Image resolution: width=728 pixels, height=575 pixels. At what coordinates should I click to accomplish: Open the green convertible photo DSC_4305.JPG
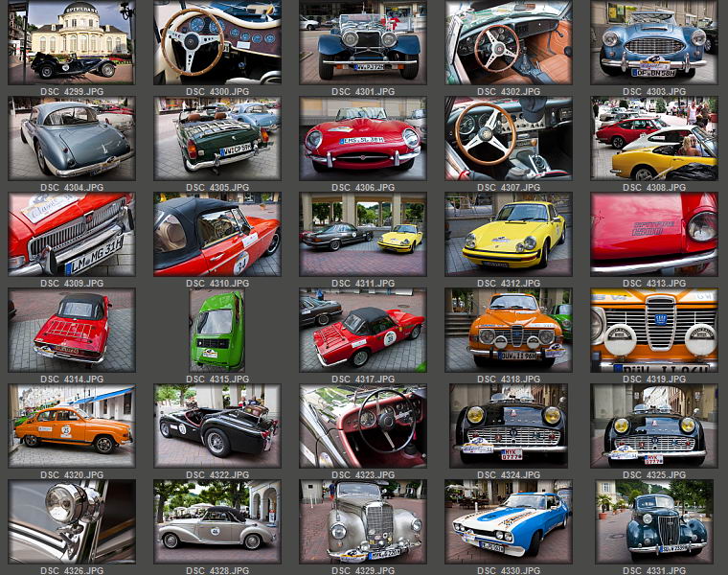click(x=217, y=138)
